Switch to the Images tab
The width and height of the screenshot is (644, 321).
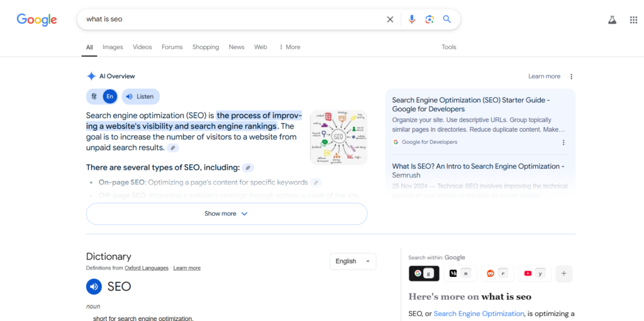coord(113,47)
